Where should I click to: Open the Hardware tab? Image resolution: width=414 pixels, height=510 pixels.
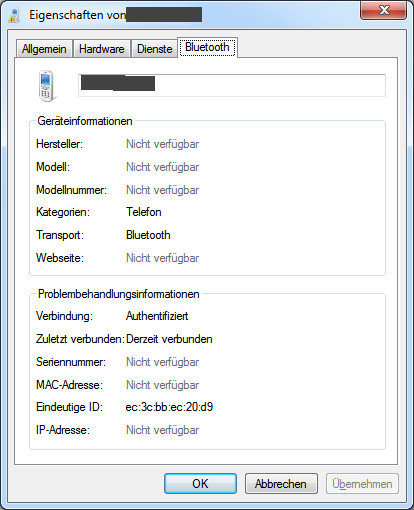pyautogui.click(x=102, y=49)
